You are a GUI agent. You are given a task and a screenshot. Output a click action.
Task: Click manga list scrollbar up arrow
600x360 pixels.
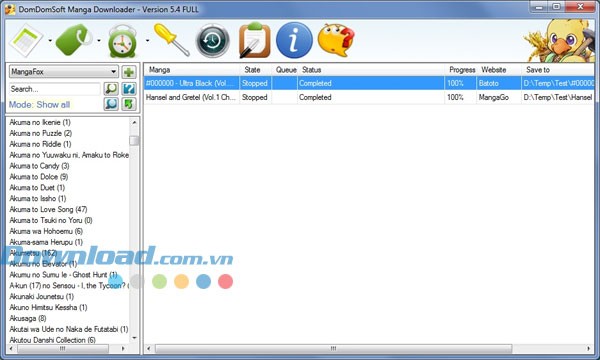[134, 122]
